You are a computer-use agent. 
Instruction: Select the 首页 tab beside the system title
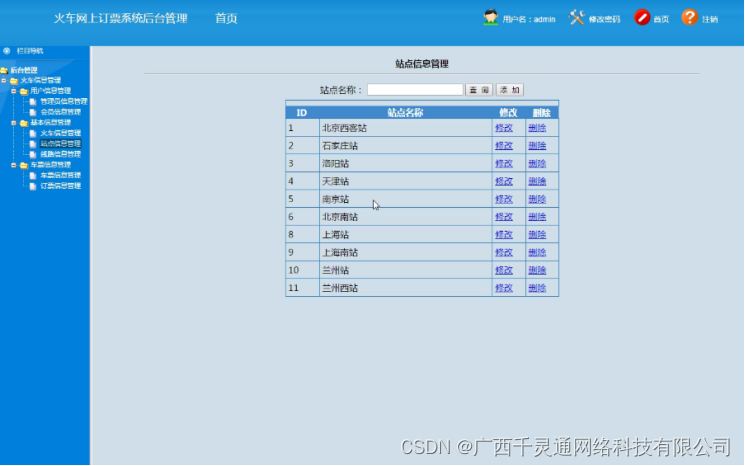click(x=226, y=19)
